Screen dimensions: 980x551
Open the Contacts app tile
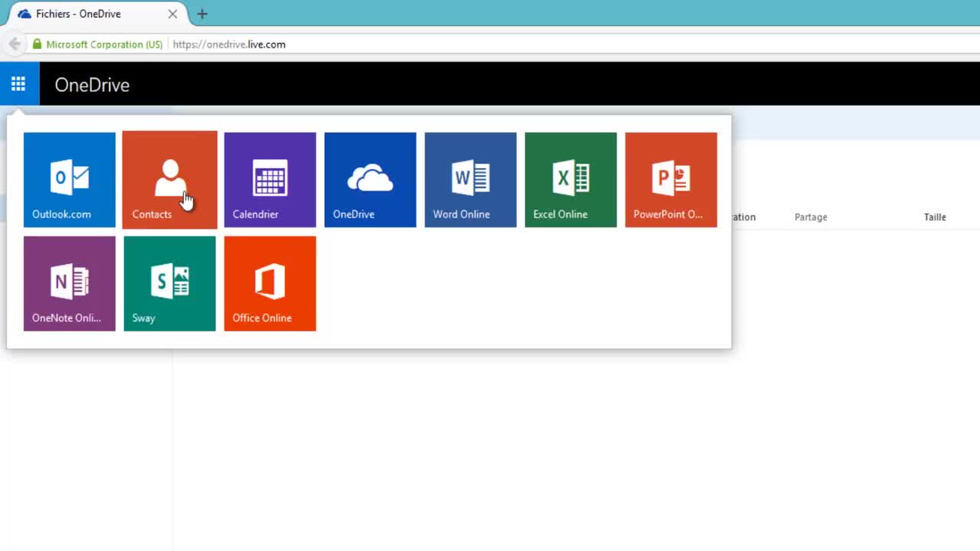(169, 180)
